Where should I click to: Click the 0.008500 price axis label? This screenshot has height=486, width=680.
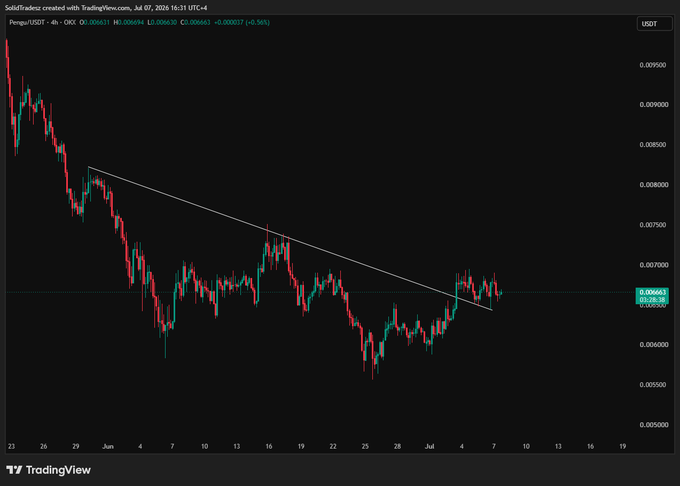click(652, 145)
